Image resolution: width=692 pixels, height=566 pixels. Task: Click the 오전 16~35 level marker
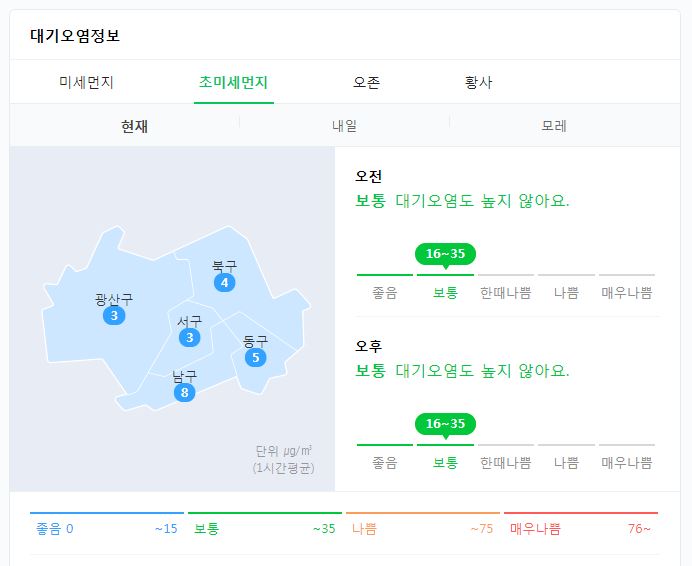pos(445,254)
